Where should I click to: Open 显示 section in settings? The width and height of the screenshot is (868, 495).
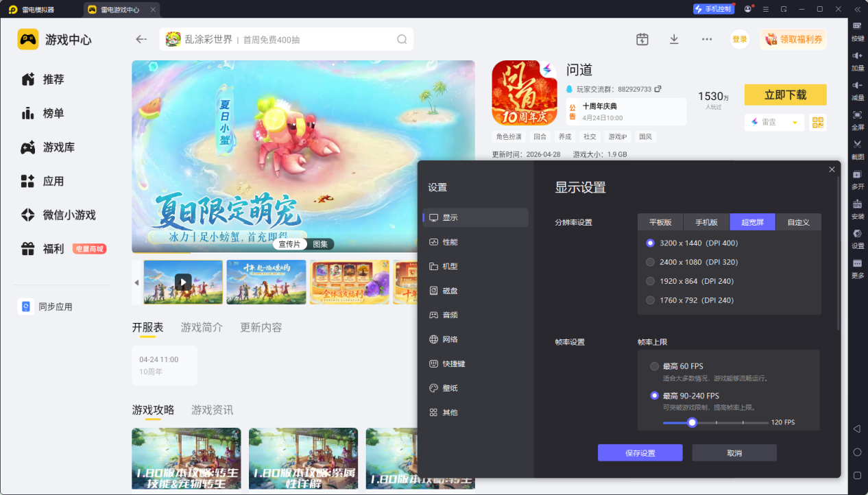coord(476,217)
